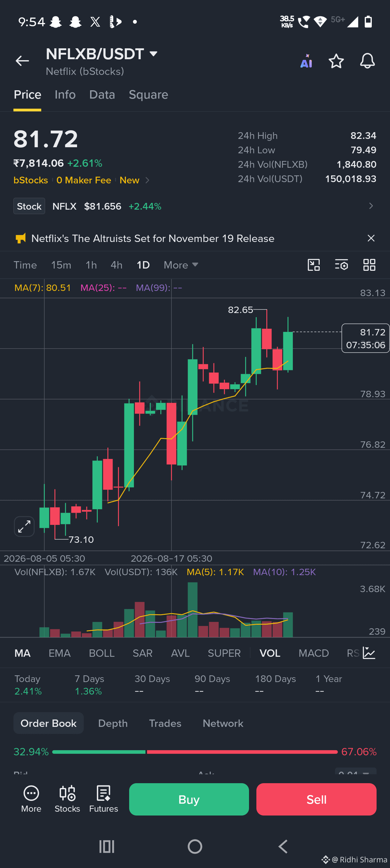Image resolution: width=390 pixels, height=868 pixels.
Task: Select the 15m interval
Action: point(61,265)
